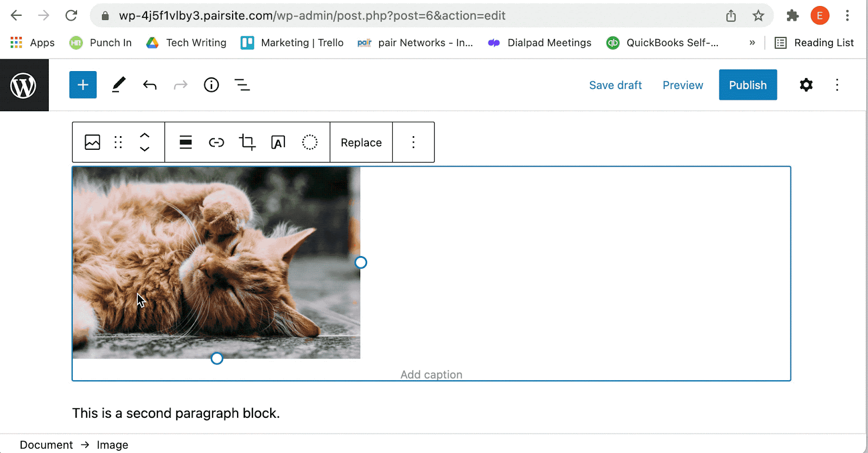Open the Dialpad Meetings bookmark

tap(539, 42)
